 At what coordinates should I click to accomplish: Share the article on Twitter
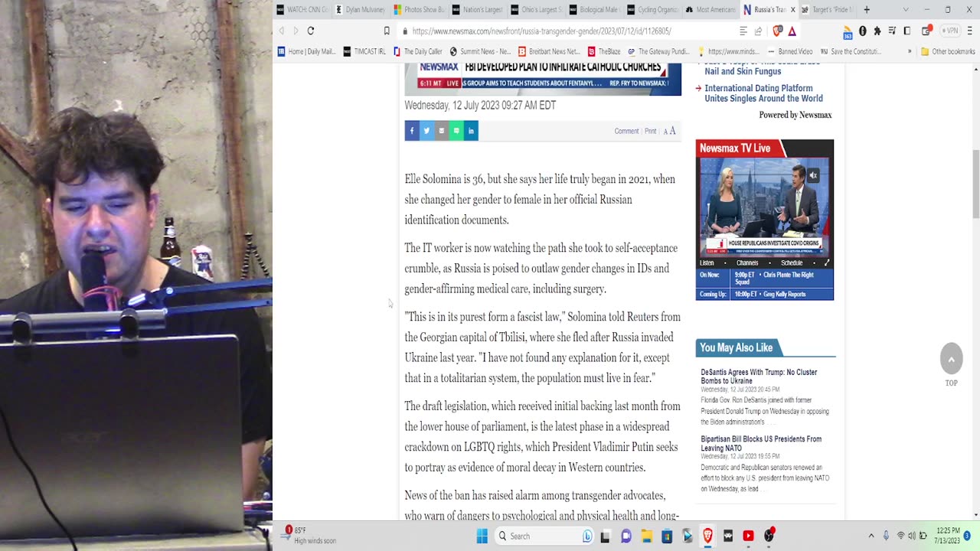pyautogui.click(x=426, y=131)
